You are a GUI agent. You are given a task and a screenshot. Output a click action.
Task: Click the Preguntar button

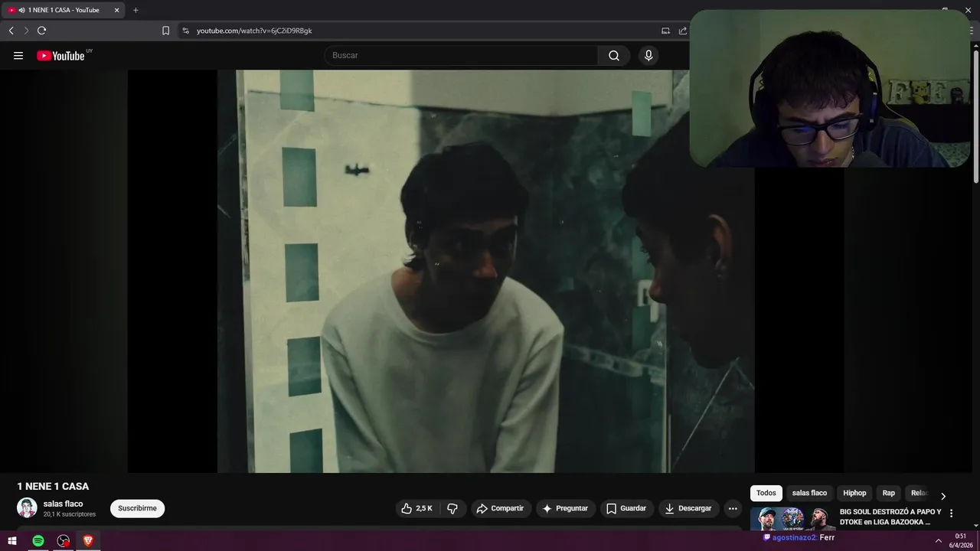[x=565, y=508]
